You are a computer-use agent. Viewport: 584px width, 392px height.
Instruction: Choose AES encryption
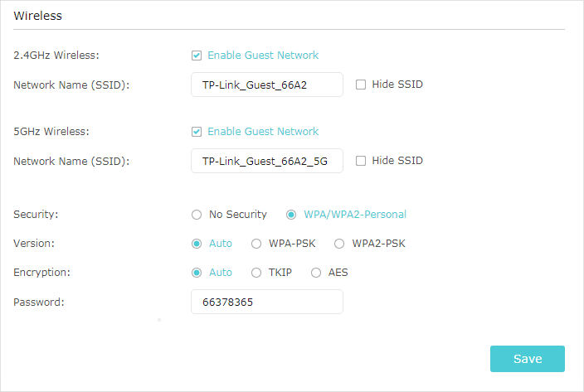point(316,273)
